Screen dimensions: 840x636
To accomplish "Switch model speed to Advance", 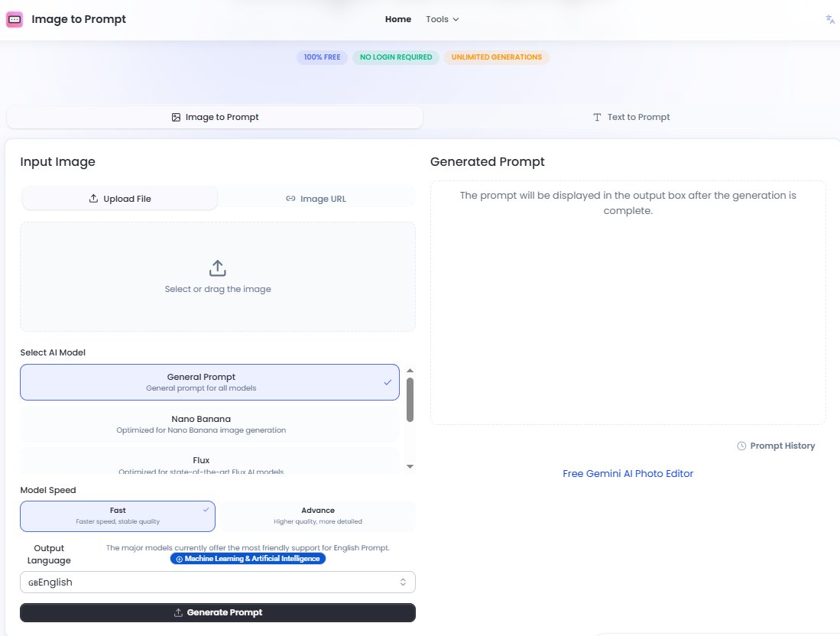I will click(x=317, y=516).
